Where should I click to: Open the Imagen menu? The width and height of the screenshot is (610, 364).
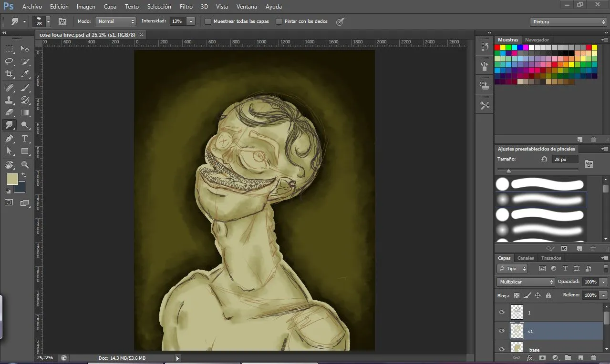point(86,7)
